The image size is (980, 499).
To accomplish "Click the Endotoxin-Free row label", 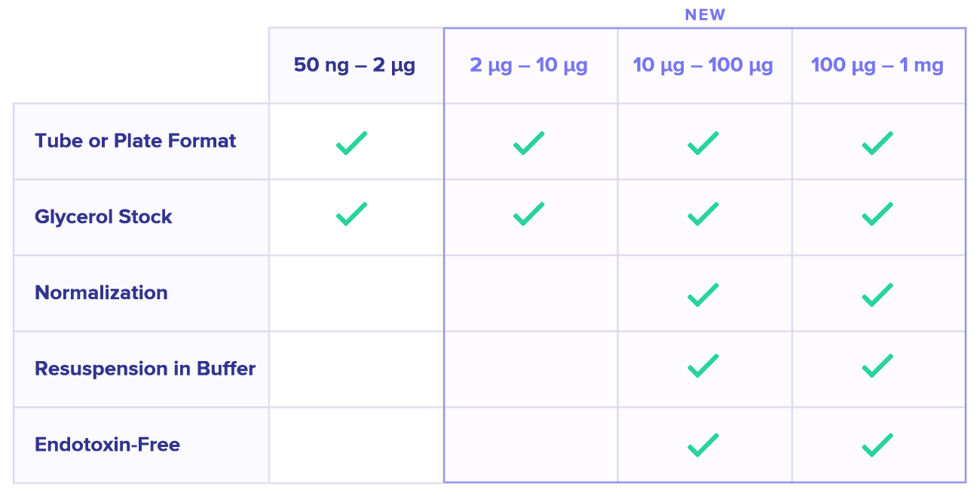I will [x=107, y=445].
